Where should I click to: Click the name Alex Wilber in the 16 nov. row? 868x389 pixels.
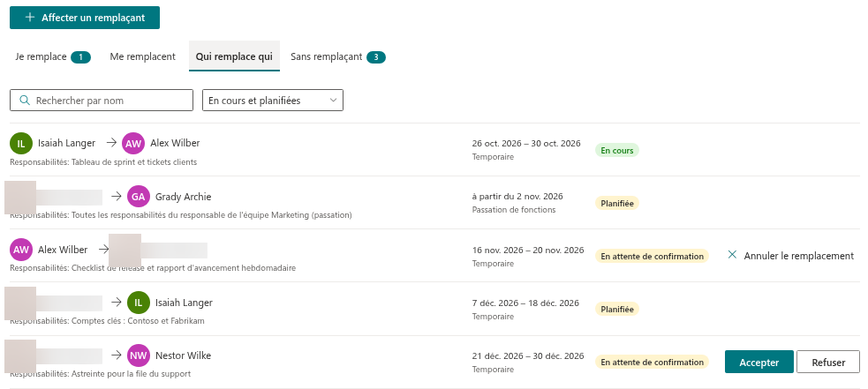[63, 250]
